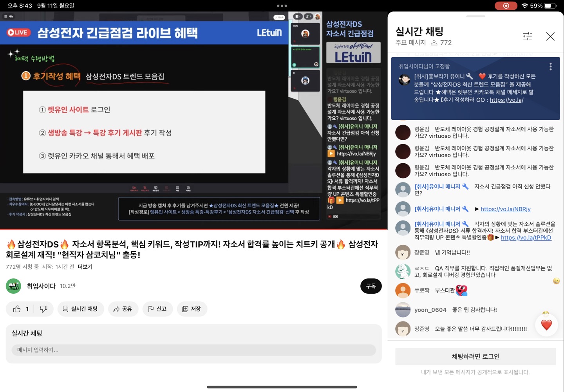
Task: Log in via 채팅하려면 로그인 button
Action: click(x=475, y=356)
